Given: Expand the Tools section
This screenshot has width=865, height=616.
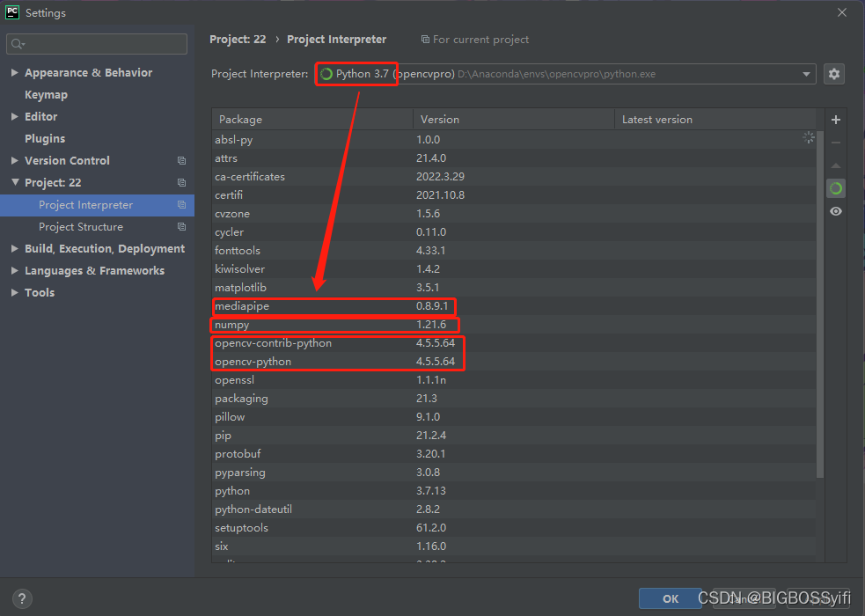Looking at the screenshot, I should click(15, 292).
